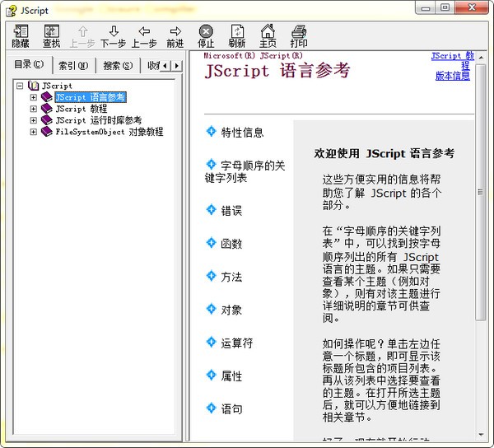
Task: Click the 下一步 down-arrow toolbar icon
Action: pyautogui.click(x=114, y=31)
